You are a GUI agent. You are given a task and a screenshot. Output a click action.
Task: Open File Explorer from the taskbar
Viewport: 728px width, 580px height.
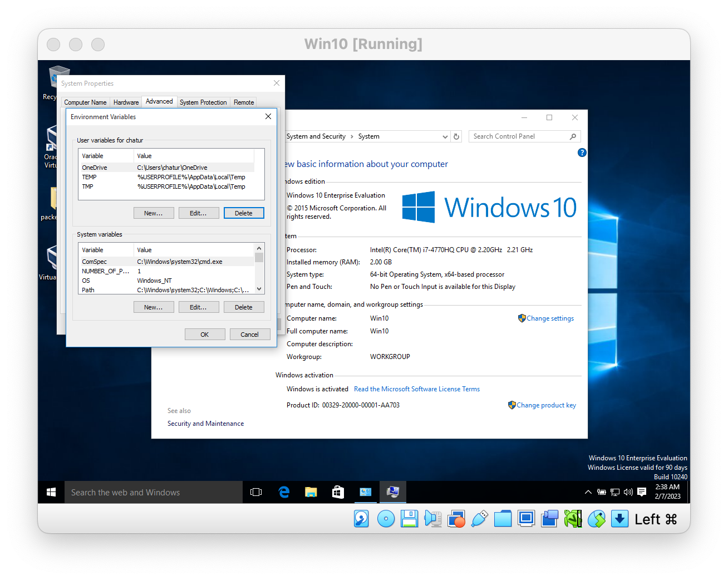pyautogui.click(x=311, y=492)
